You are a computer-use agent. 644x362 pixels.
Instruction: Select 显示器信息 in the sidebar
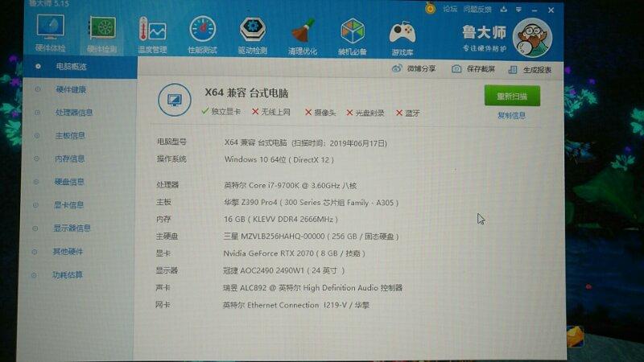pyautogui.click(x=72, y=228)
